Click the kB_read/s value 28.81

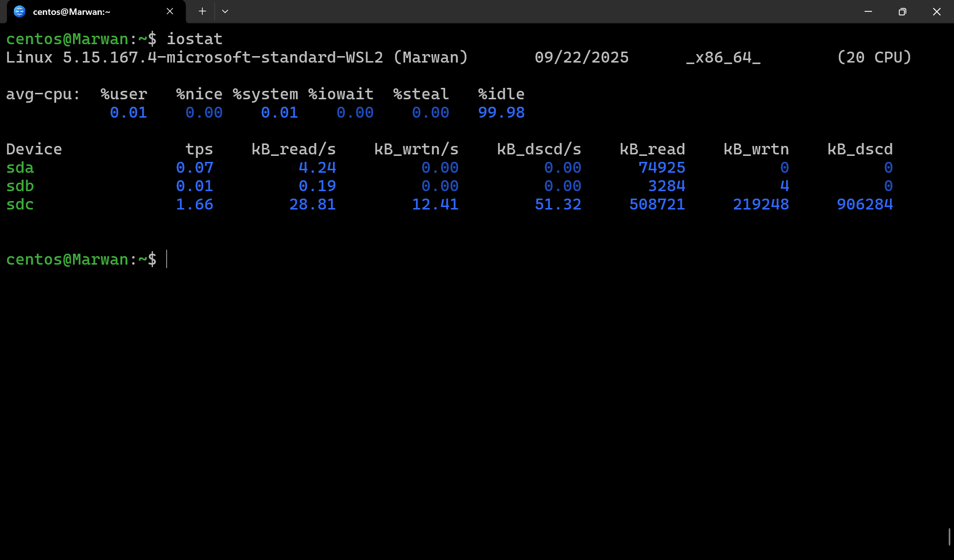tap(313, 205)
